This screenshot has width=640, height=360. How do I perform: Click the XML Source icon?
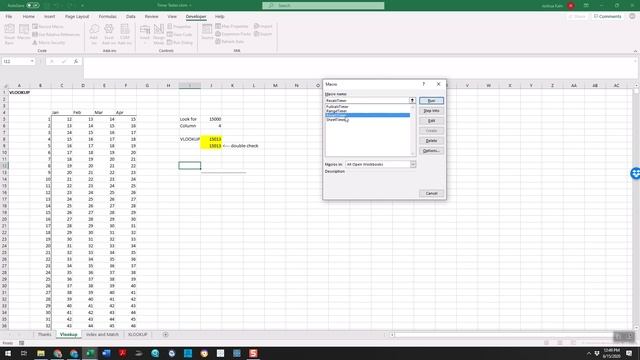point(207,32)
